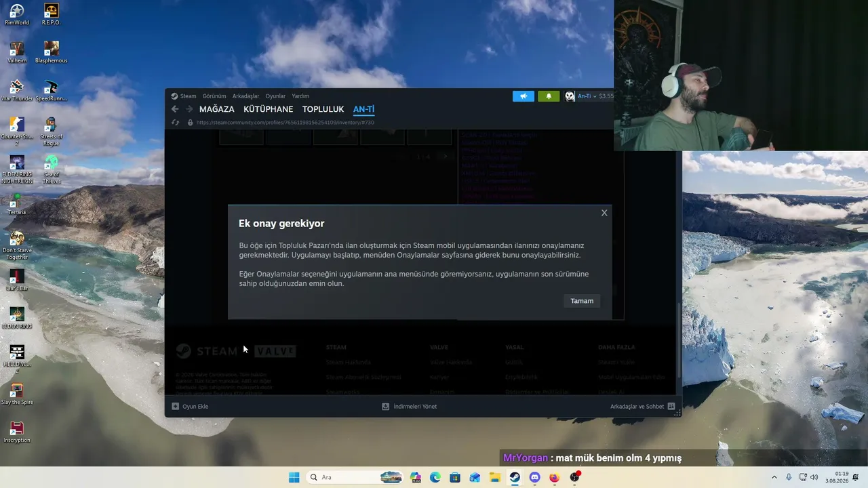Select the Inscryption desktop shortcut
The width and height of the screenshot is (868, 488).
(17, 432)
